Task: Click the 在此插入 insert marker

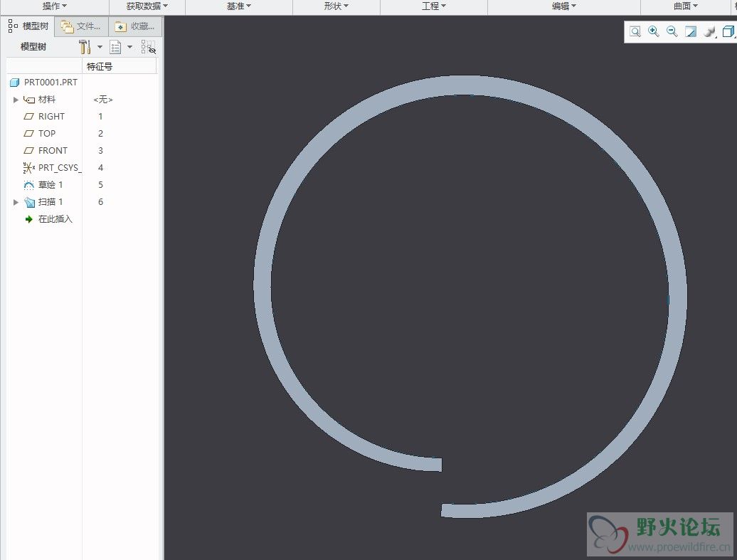Action: [55, 219]
